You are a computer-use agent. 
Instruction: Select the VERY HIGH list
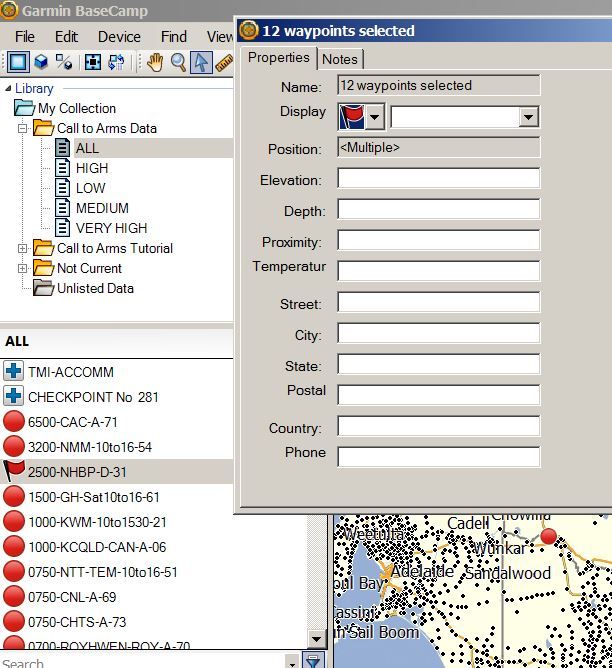point(112,228)
